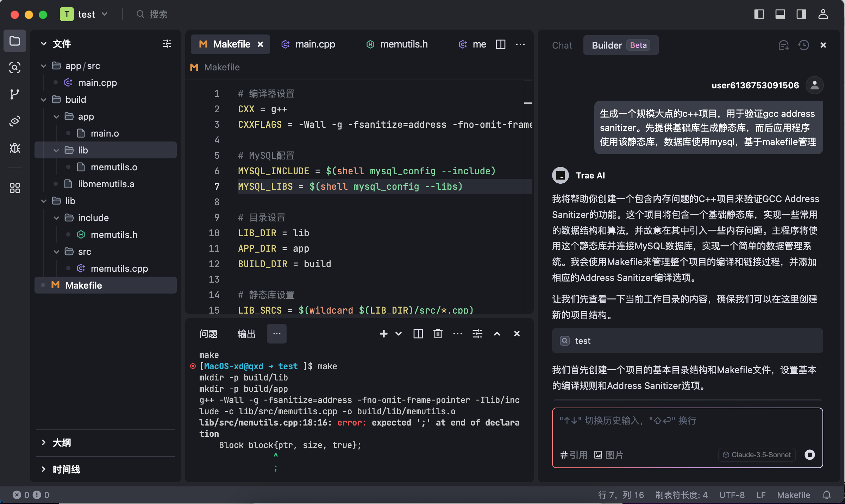845x504 pixels.
Task: Open libmemutils.a in file tree
Action: [106, 184]
